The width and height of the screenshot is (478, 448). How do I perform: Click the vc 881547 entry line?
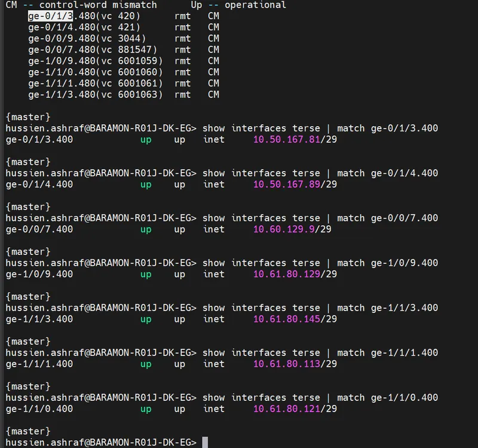124,50
